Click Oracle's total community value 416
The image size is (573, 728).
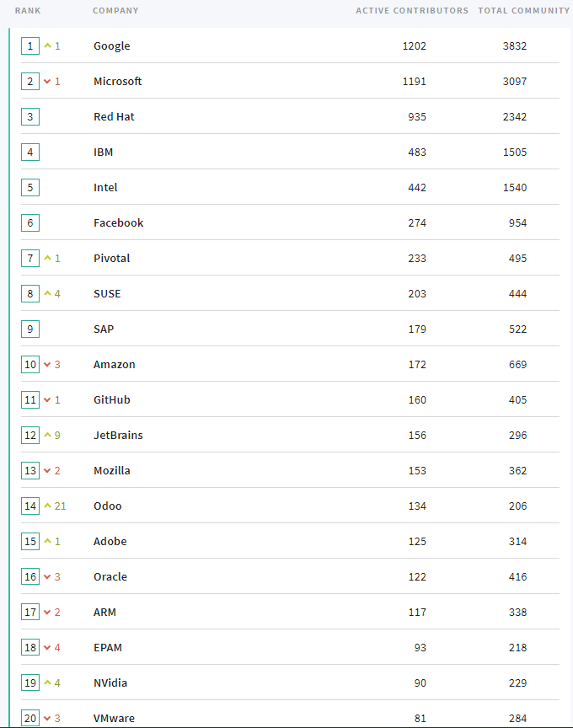pos(517,576)
